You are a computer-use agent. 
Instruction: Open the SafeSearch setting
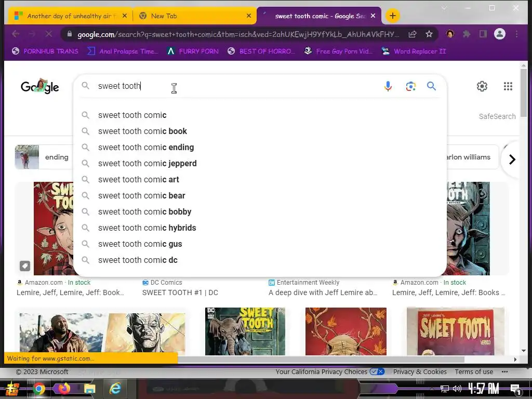[497, 116]
